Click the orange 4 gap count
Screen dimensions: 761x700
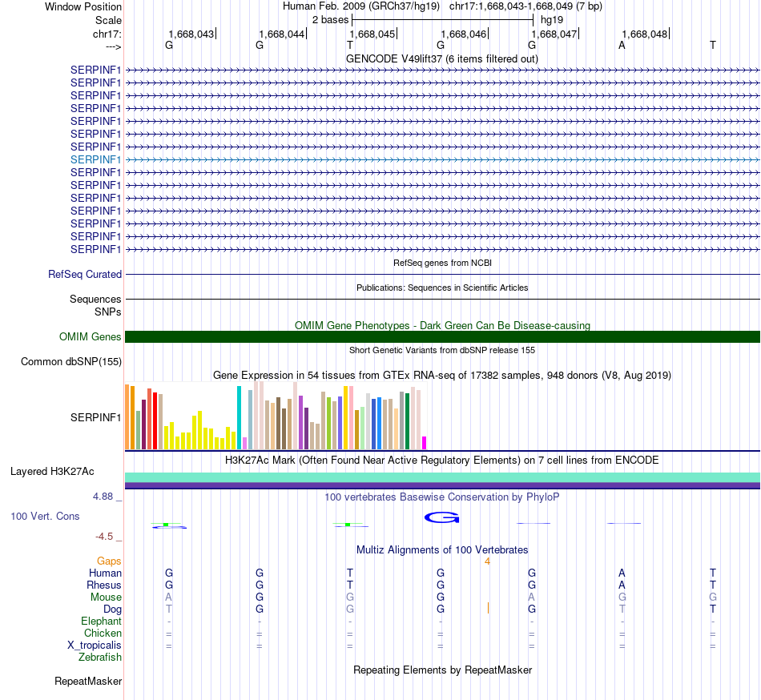487,561
